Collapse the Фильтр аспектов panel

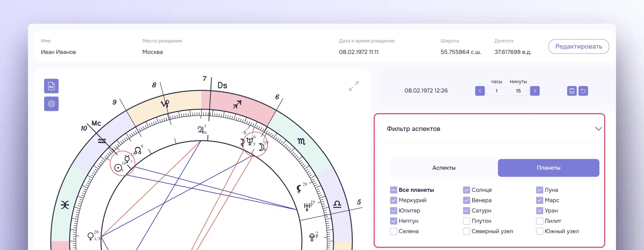(x=598, y=129)
